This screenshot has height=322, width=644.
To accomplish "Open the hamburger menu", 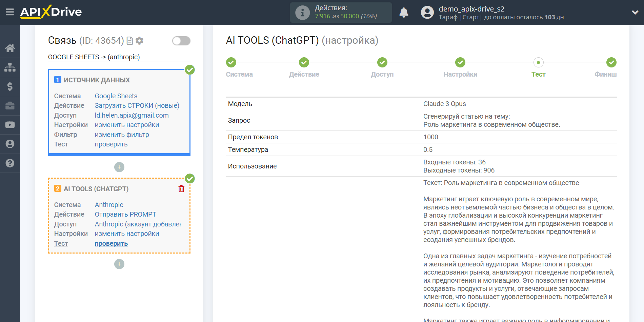I will coord(10,12).
